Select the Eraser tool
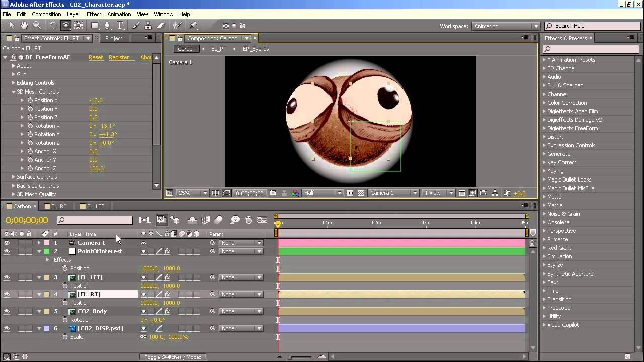 tap(161, 25)
